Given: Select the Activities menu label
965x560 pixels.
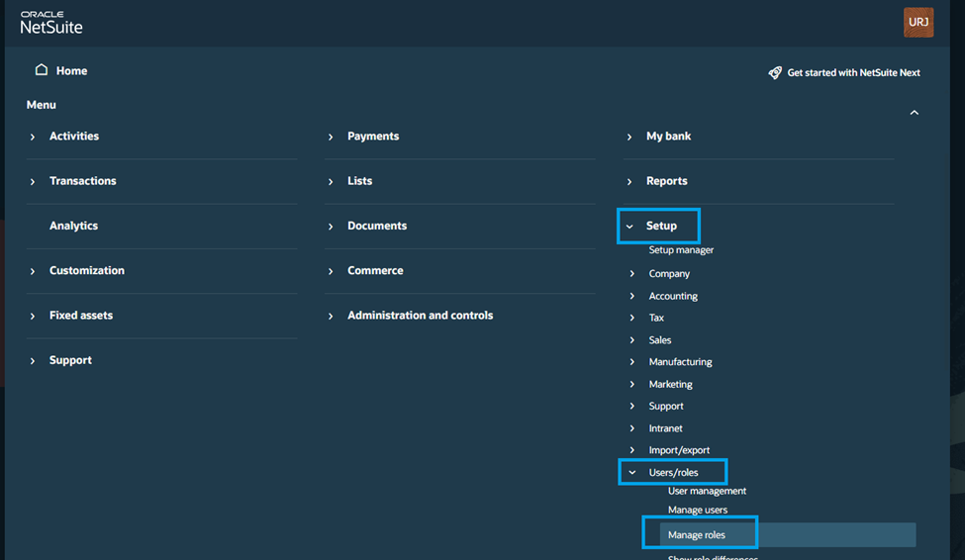Looking at the screenshot, I should [x=74, y=136].
